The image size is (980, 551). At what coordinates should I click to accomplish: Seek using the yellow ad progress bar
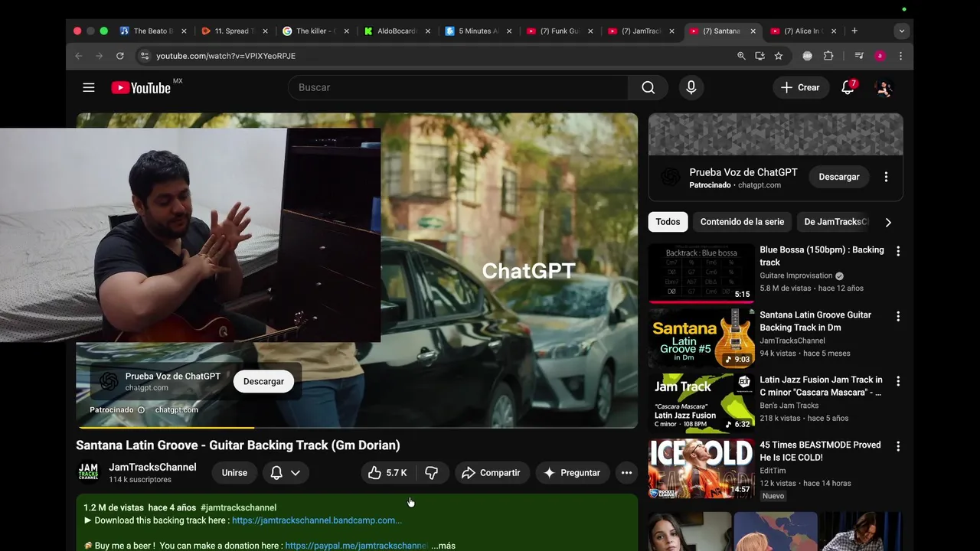pyautogui.click(x=357, y=427)
